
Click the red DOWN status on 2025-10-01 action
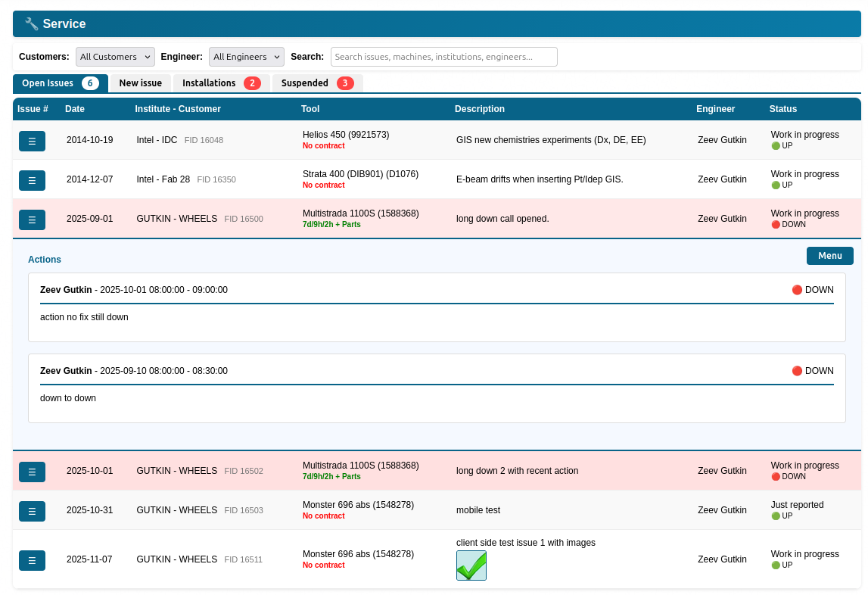tap(812, 290)
